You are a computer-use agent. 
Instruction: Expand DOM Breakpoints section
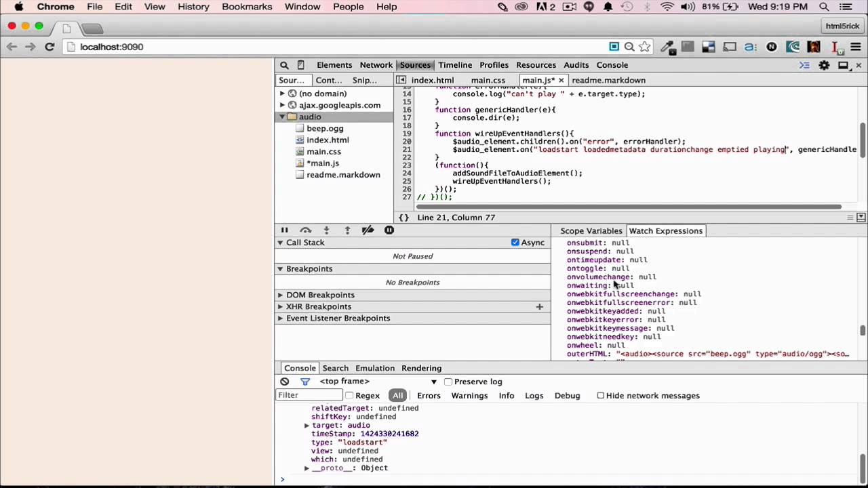tap(280, 296)
